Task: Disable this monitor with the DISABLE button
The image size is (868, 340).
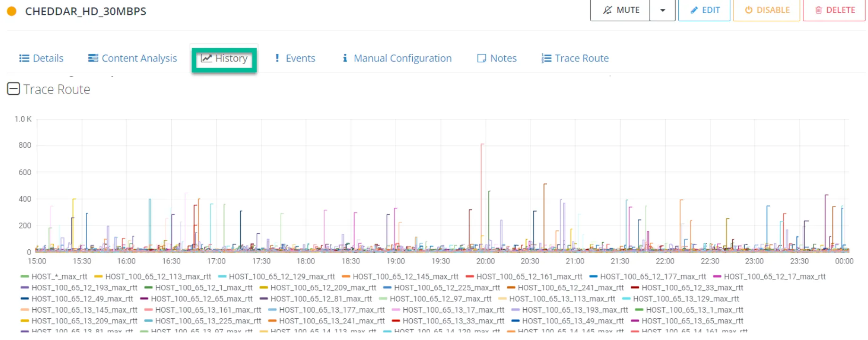Action: pos(767,10)
